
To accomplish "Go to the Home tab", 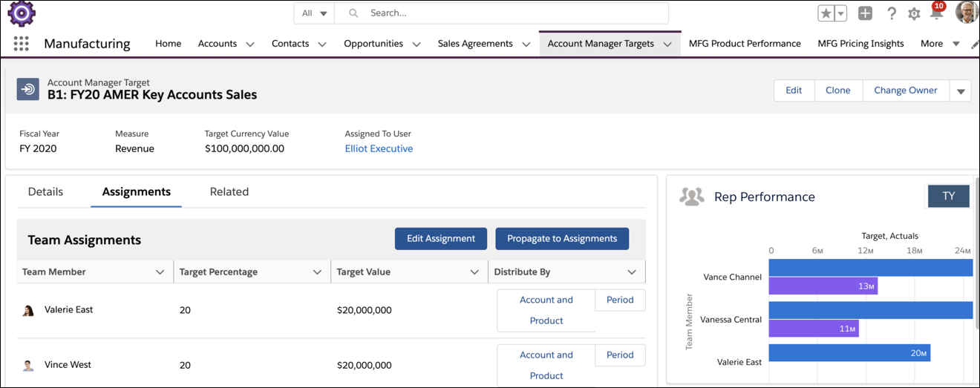I will coord(168,44).
